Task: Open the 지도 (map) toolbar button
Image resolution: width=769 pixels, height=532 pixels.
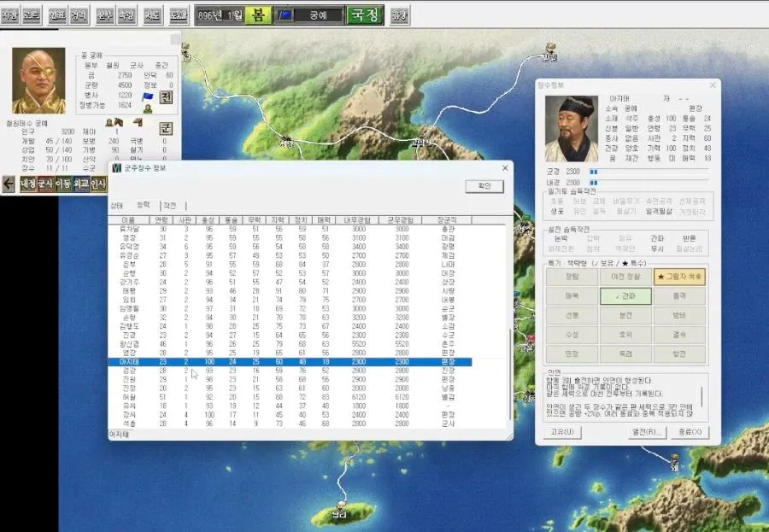Action: tap(153, 15)
